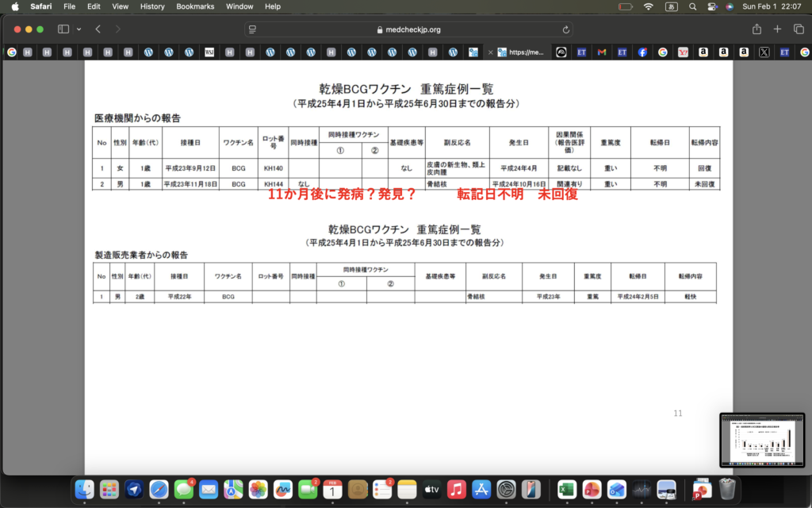Screen dimensions: 812x508
Task: Click the Safari reload page button
Action: click(x=565, y=29)
